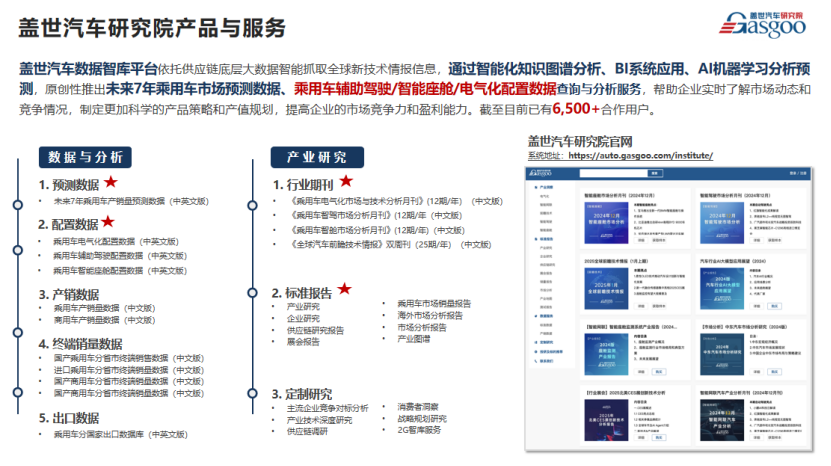
Task: Open the 智能网联汽车产业分析月刊 cover thumbnail
Action: point(722,420)
